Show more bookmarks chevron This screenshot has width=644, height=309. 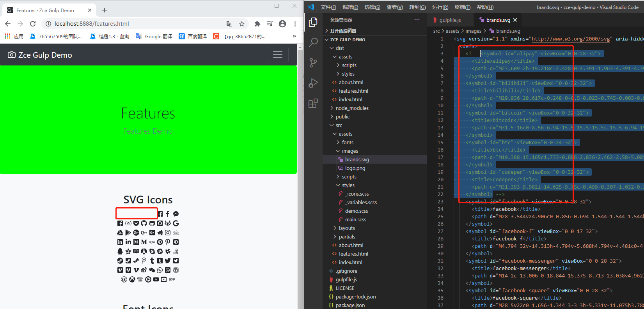coord(294,36)
